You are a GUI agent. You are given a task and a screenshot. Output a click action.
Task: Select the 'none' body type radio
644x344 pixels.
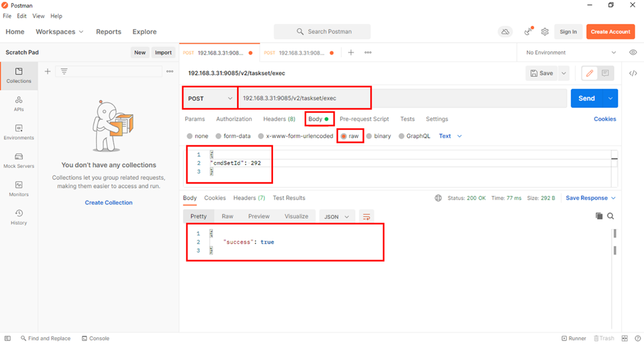[190, 136]
